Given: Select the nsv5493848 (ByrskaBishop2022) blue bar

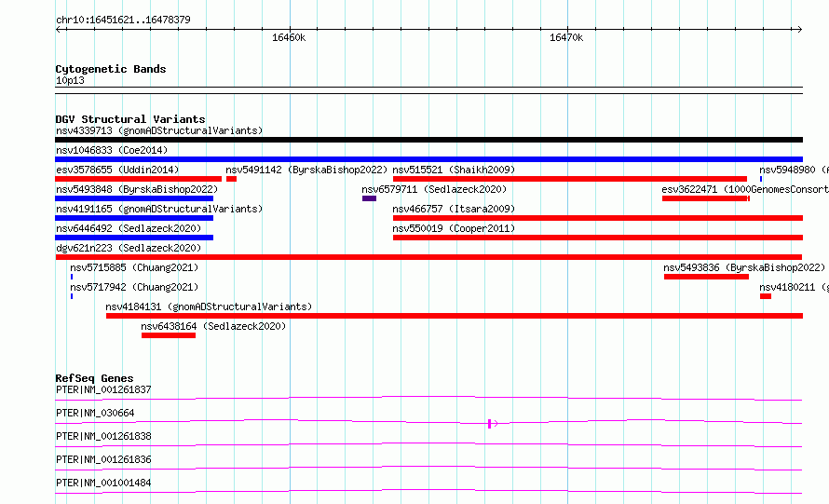Looking at the screenshot, I should pos(134,198).
